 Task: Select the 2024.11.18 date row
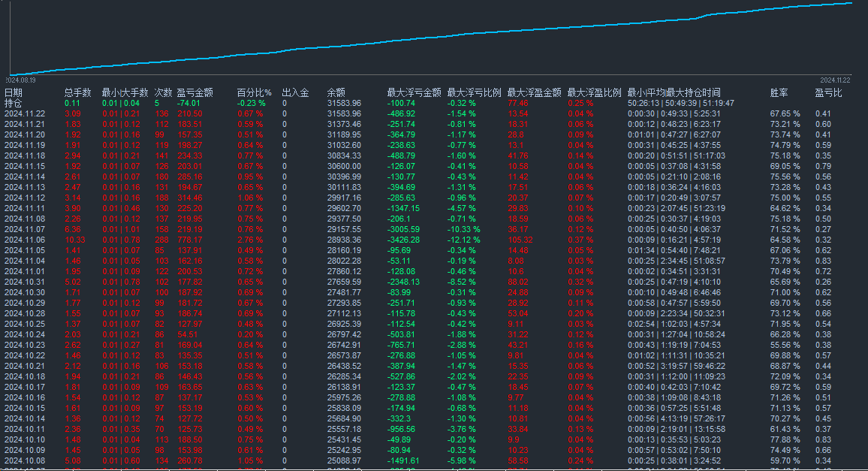(x=25, y=155)
